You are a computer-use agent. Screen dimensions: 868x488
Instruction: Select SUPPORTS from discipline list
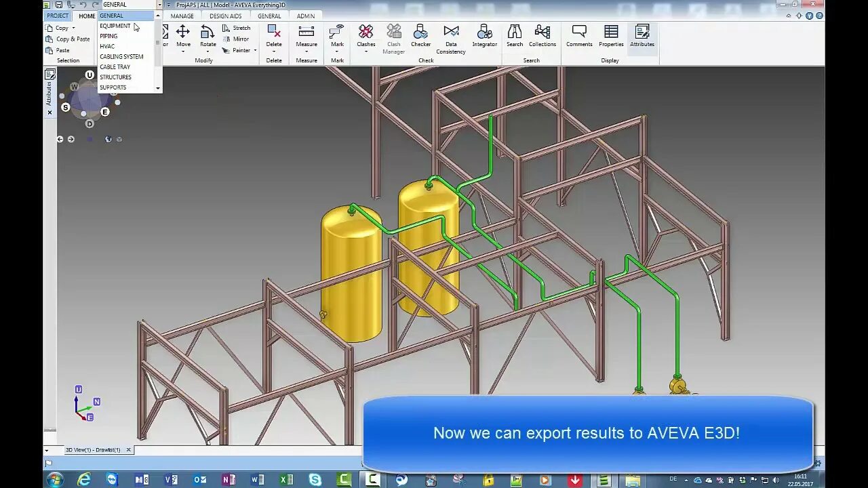point(126,87)
